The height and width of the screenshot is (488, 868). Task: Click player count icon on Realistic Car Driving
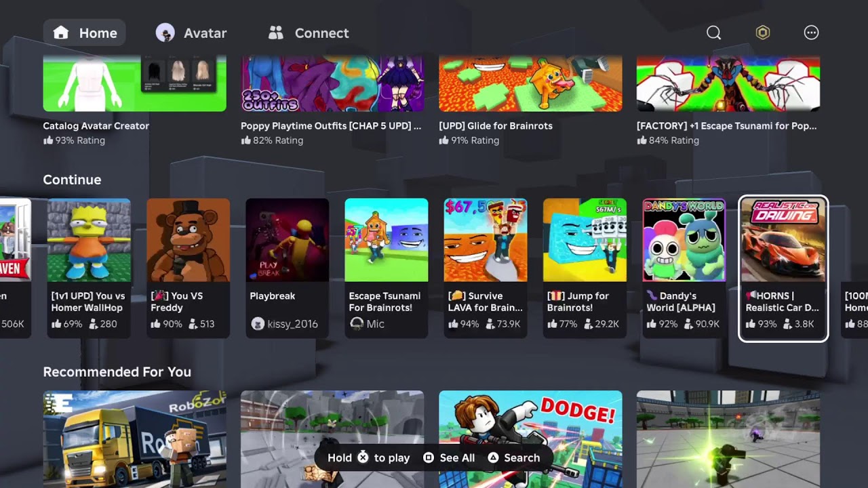787,324
